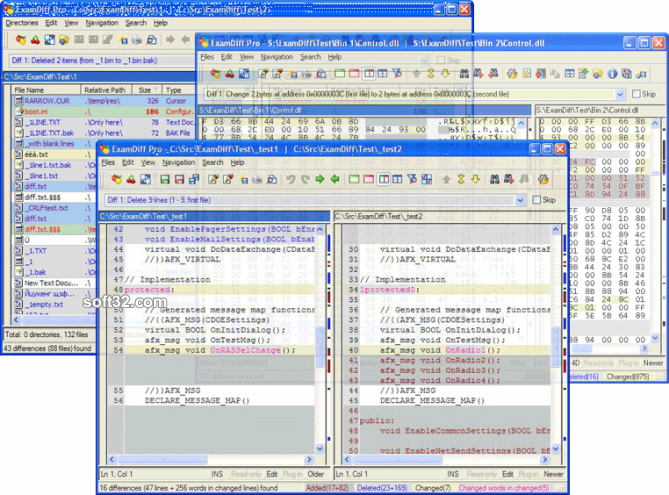Open binary window 'Diff 1: Change 2 bytes' dropdown
This screenshot has height=495, width=669.
tap(620, 94)
